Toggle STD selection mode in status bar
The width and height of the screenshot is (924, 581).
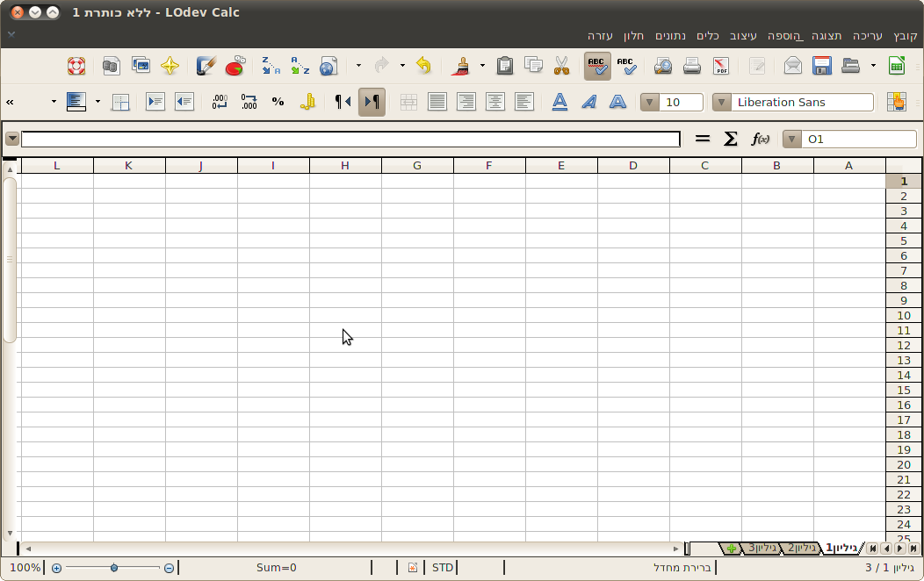click(x=443, y=568)
